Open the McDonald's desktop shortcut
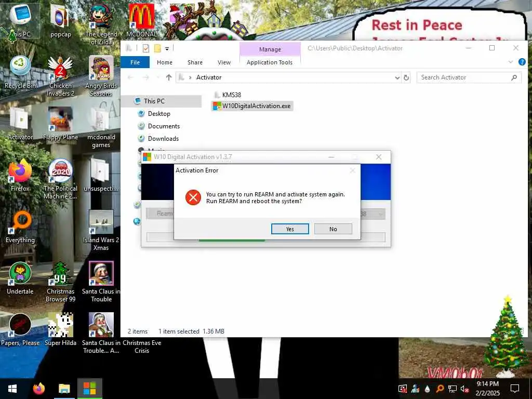The image size is (532, 399). pyautogui.click(x=141, y=21)
